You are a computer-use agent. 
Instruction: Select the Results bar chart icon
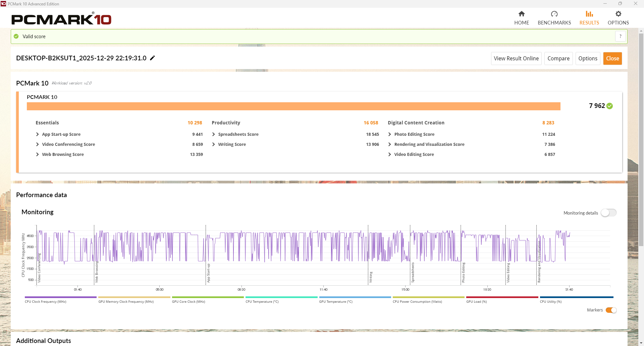point(589,14)
